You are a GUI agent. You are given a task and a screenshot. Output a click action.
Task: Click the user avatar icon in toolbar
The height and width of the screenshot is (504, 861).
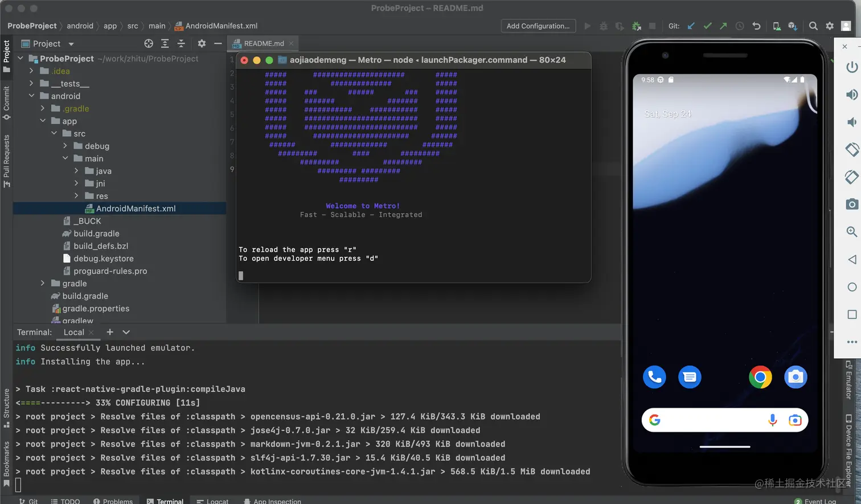pyautogui.click(x=846, y=26)
